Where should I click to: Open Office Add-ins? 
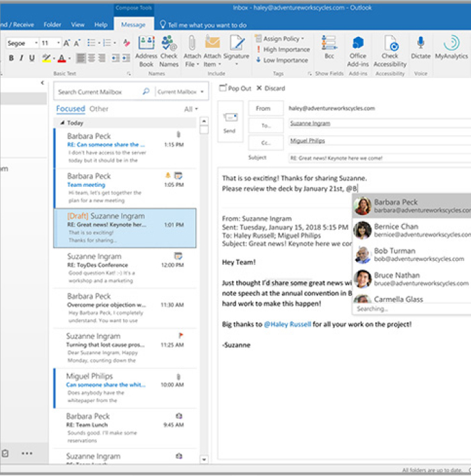pos(358,51)
